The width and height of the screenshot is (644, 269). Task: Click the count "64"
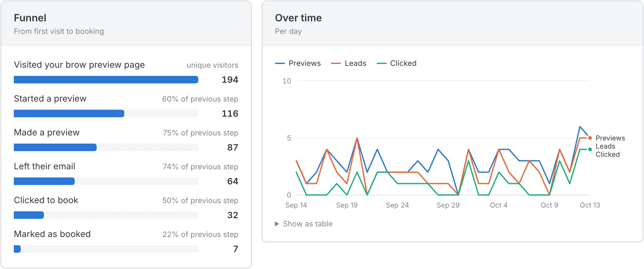[233, 181]
